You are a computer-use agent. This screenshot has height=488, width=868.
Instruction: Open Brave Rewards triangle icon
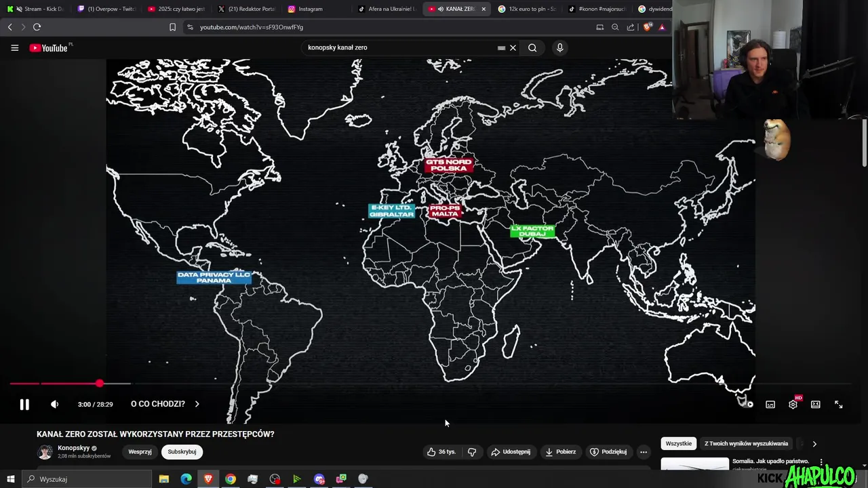(662, 27)
